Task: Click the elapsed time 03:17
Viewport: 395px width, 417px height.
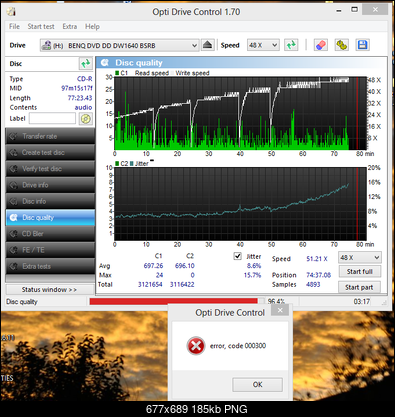Action: (x=362, y=301)
